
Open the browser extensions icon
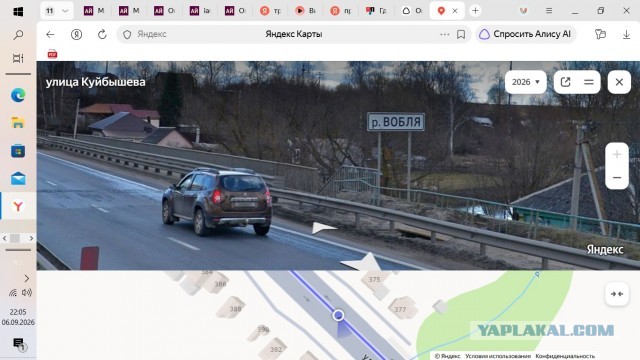(600, 34)
